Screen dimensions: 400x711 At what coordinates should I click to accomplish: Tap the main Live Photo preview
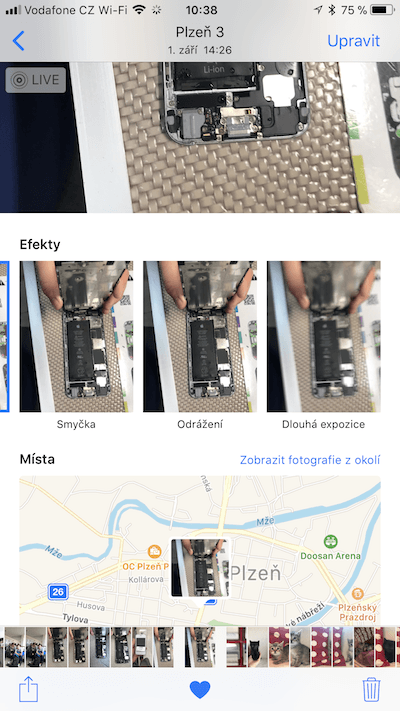pos(200,137)
